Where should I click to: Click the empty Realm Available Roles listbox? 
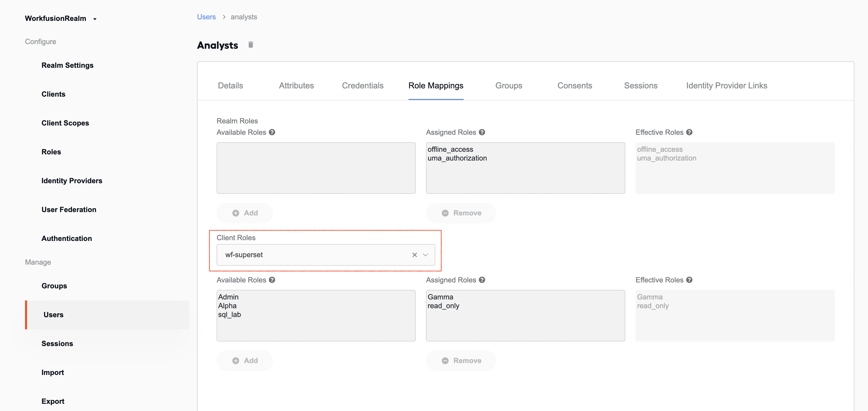pos(316,168)
